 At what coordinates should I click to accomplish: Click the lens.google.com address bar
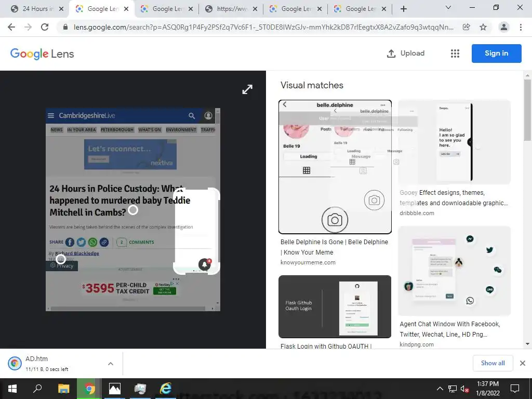(x=263, y=27)
